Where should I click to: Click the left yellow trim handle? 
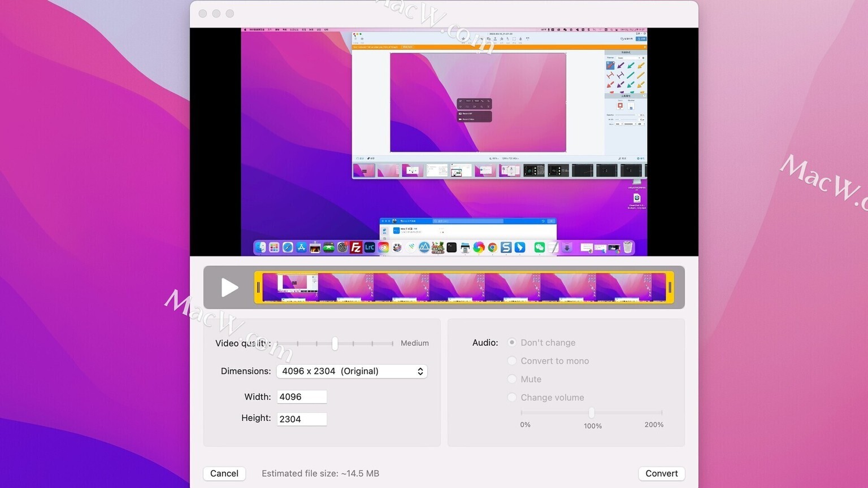pos(258,287)
